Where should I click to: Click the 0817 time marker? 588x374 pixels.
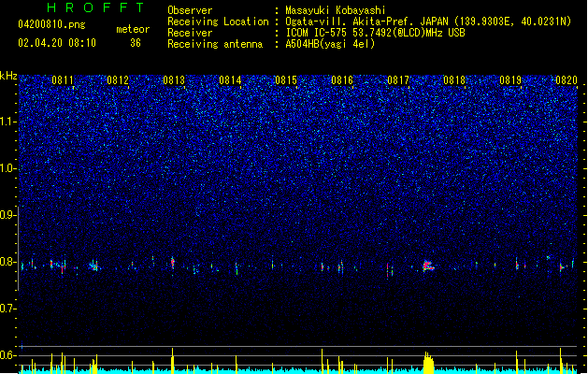click(x=398, y=80)
